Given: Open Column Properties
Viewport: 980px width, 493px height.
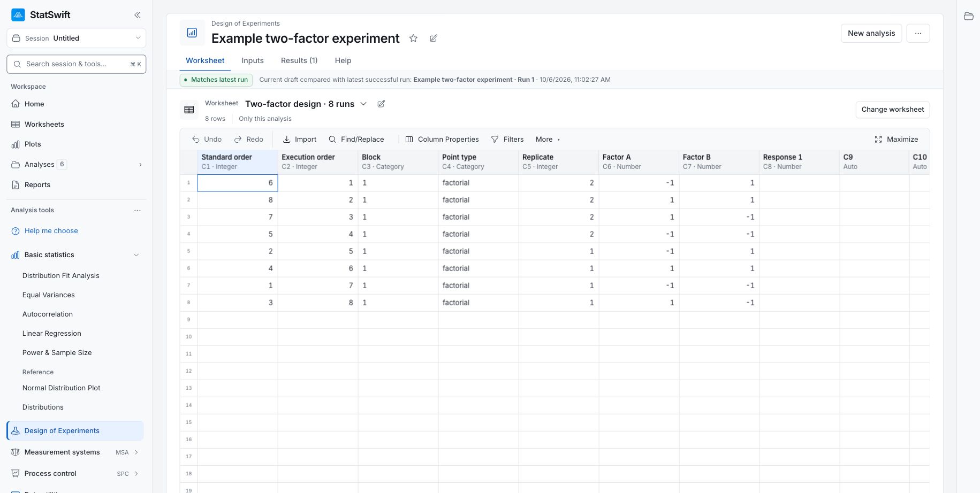Looking at the screenshot, I should (x=442, y=139).
